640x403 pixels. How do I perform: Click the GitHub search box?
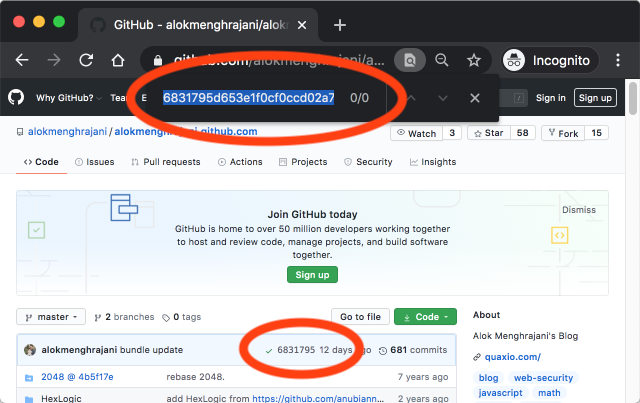513,98
